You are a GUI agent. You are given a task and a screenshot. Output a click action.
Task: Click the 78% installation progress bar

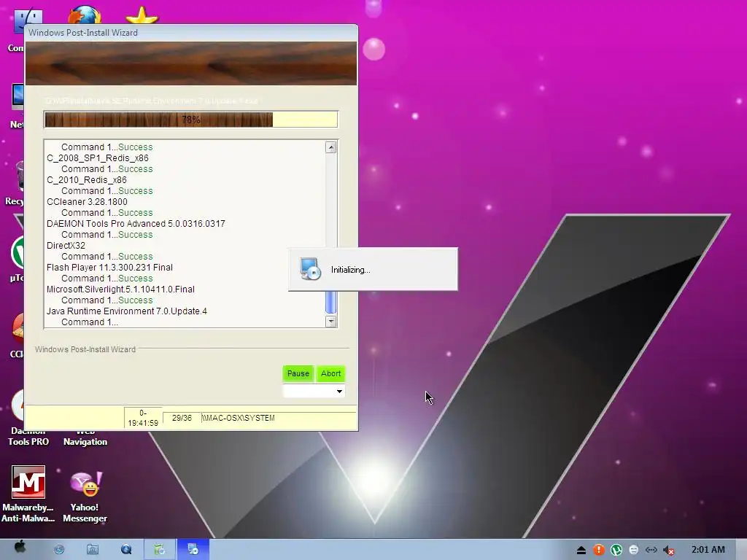(191, 120)
